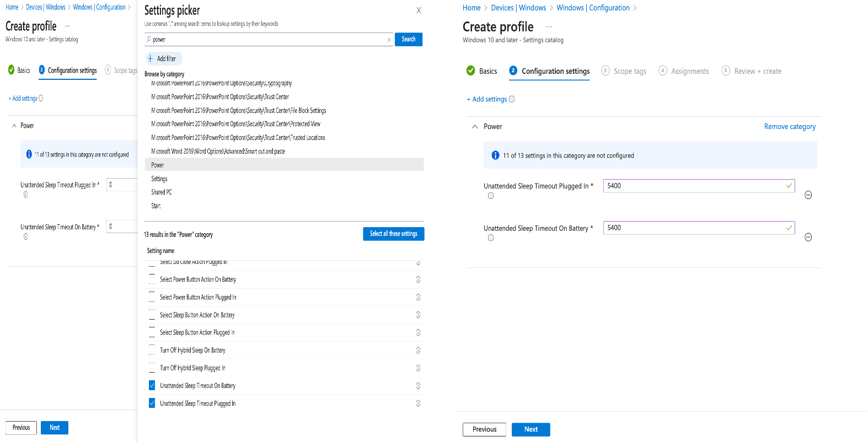Screen dimensions: 868x442
Task: Click + Add settings link in left panel
Action: (x=23, y=98)
